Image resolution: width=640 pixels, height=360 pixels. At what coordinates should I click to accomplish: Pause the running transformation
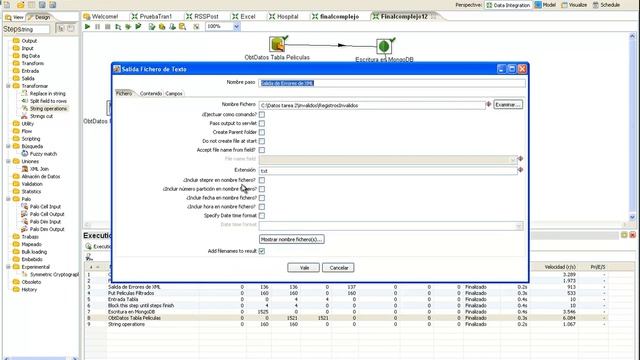(x=98, y=27)
